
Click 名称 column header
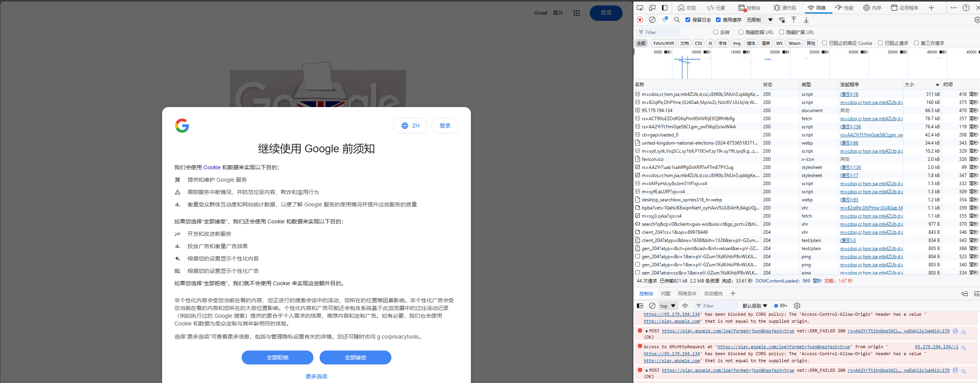697,85
